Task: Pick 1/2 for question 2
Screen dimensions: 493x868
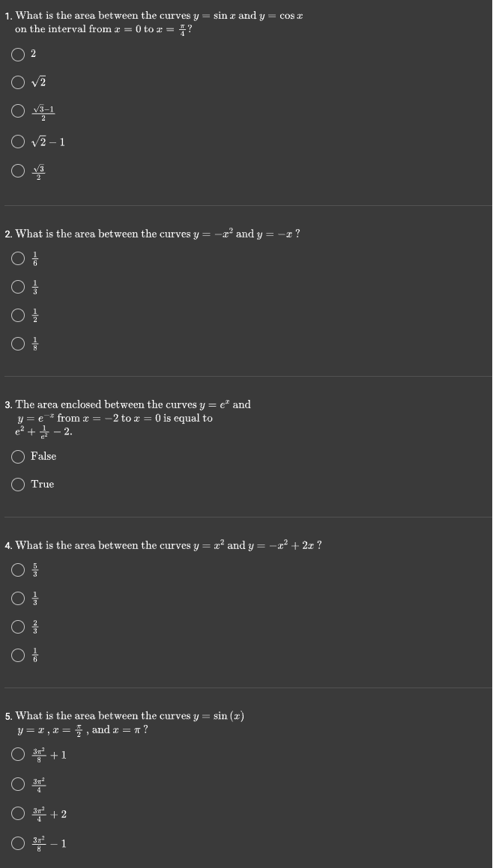Action: pyautogui.click(x=17, y=315)
